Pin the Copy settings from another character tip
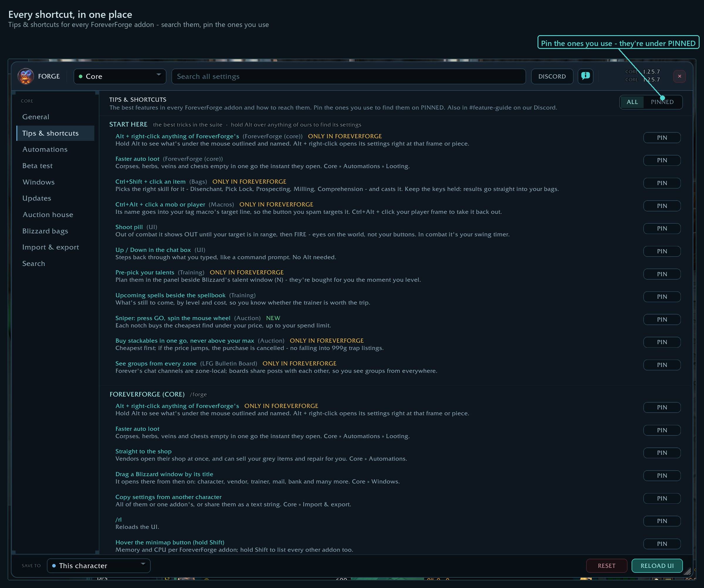This screenshot has height=588, width=704. coord(662,498)
